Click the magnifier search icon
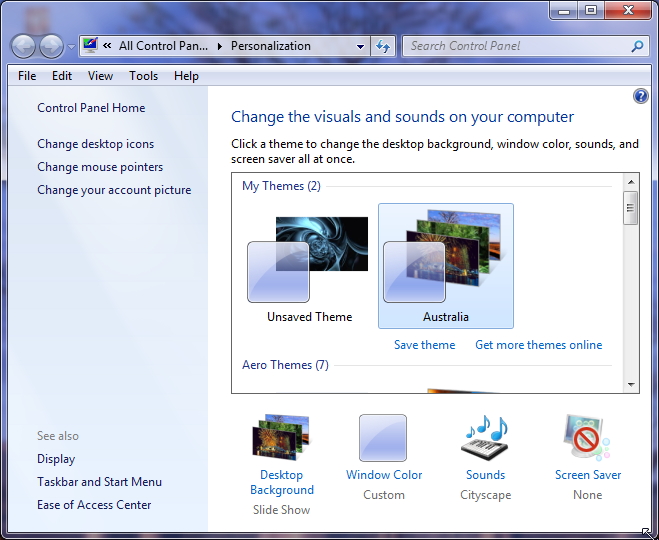 coord(637,46)
